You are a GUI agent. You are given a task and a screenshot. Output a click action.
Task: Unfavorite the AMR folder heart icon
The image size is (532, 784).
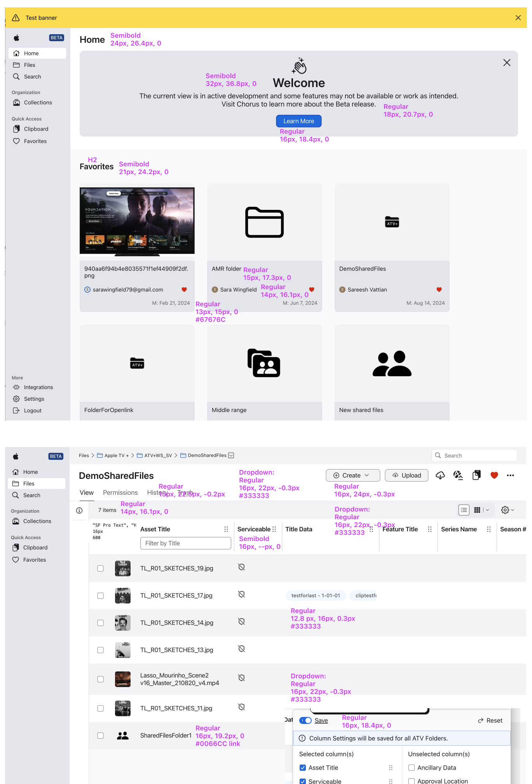click(x=311, y=290)
